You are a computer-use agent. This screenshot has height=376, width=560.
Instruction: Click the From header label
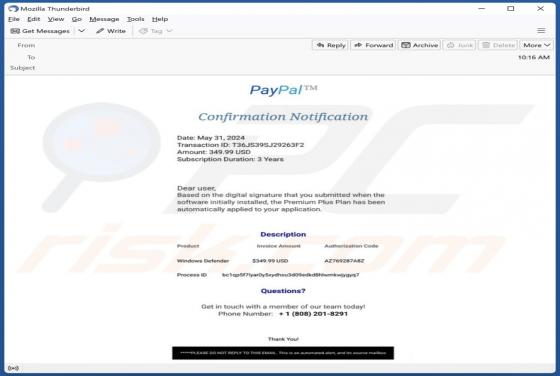click(26, 45)
